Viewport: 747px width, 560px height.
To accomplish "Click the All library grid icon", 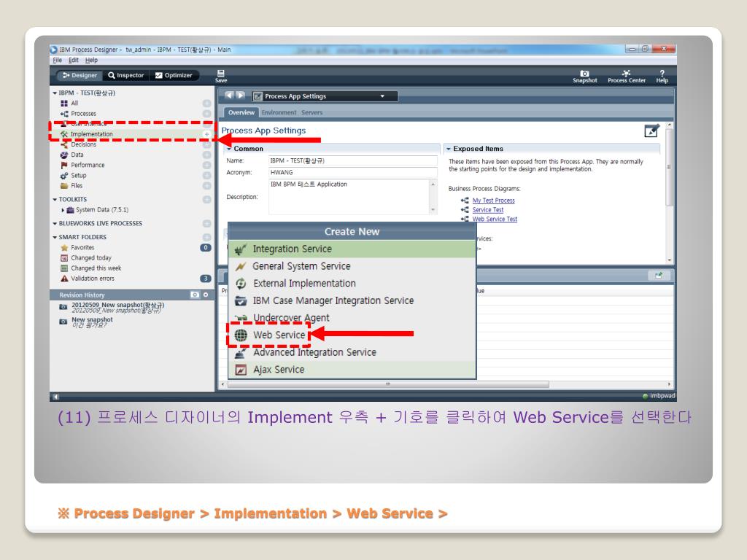I will click(64, 104).
